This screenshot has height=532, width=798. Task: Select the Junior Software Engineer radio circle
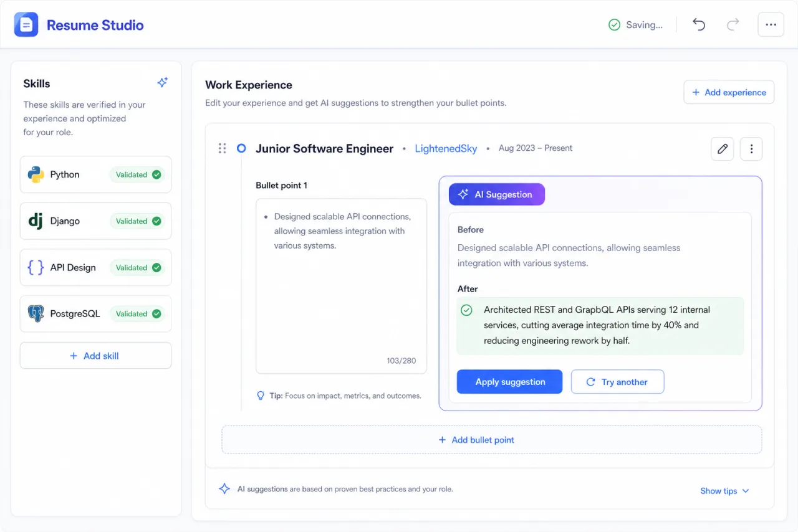(x=241, y=148)
